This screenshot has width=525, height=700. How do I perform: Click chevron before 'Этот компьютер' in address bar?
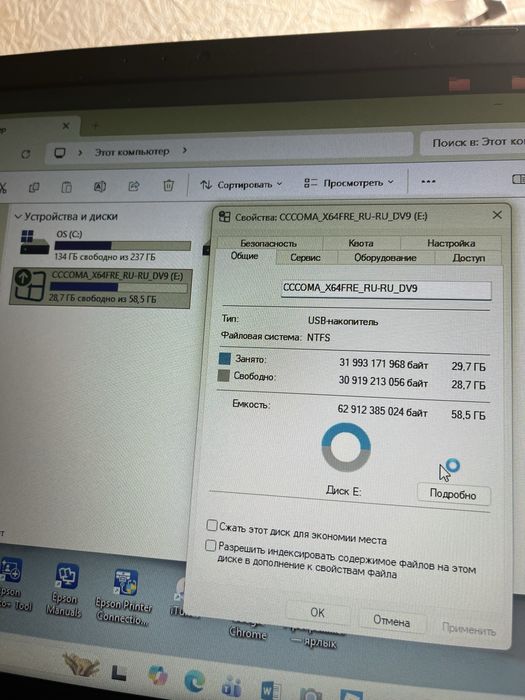(80, 153)
